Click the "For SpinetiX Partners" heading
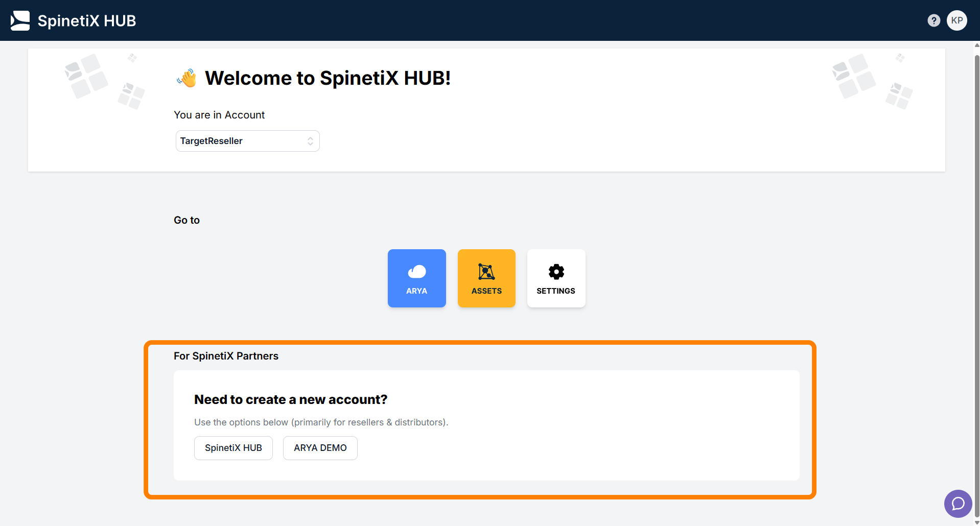The height and width of the screenshot is (526, 980). (226, 356)
